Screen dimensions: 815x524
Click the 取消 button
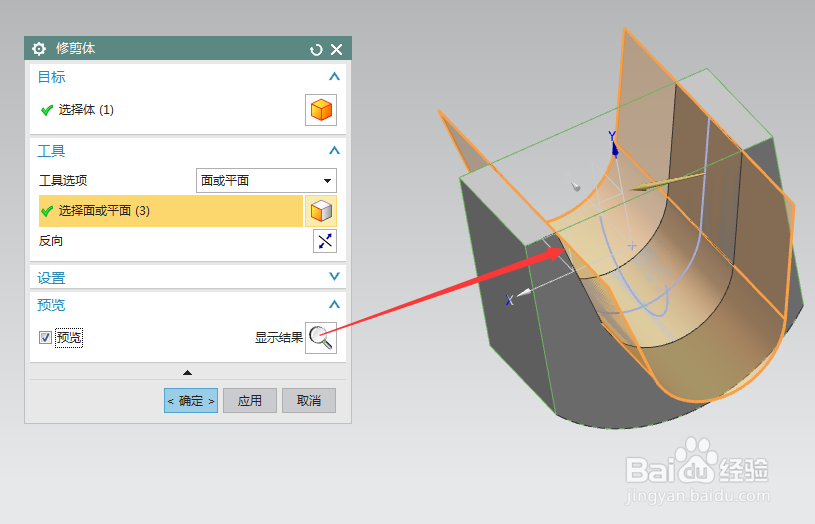(x=309, y=400)
